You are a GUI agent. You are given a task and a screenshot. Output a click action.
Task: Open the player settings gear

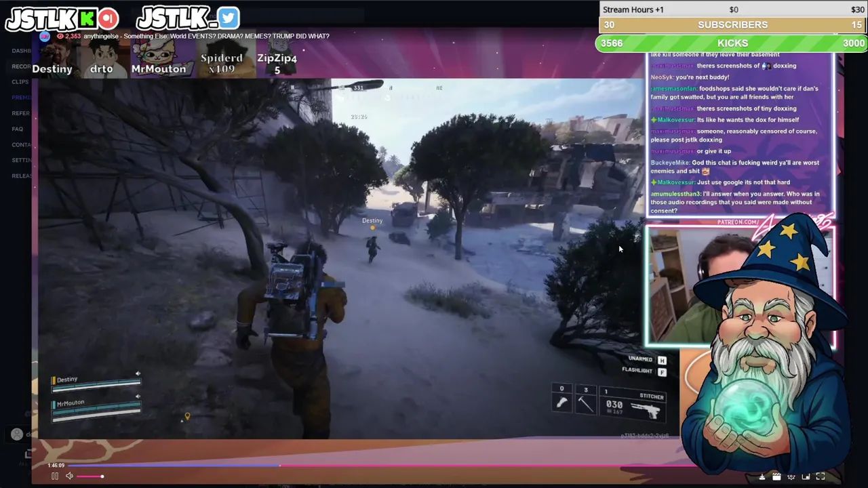pyautogui.click(x=791, y=476)
